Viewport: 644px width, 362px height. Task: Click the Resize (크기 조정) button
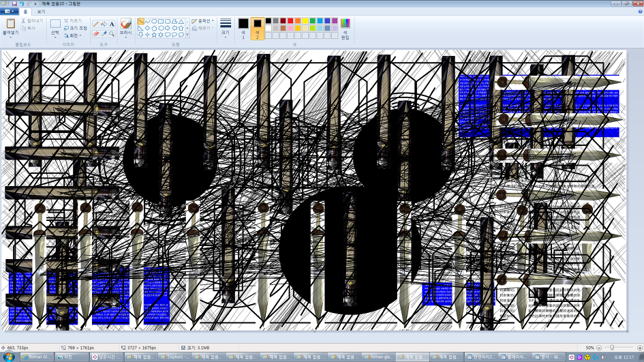[75, 28]
